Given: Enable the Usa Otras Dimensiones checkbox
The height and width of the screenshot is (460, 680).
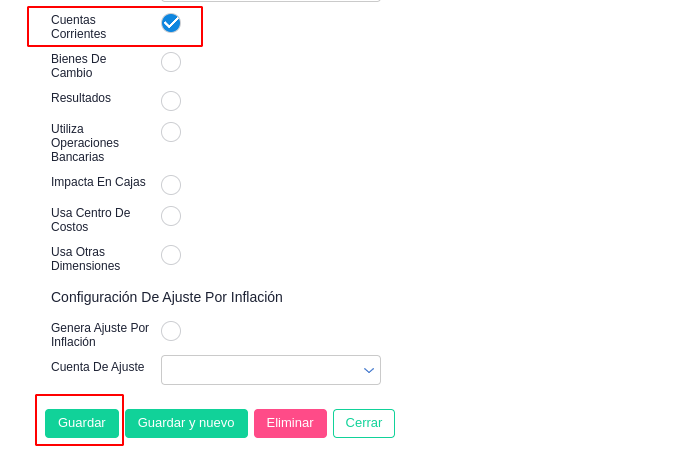Looking at the screenshot, I should point(171,255).
